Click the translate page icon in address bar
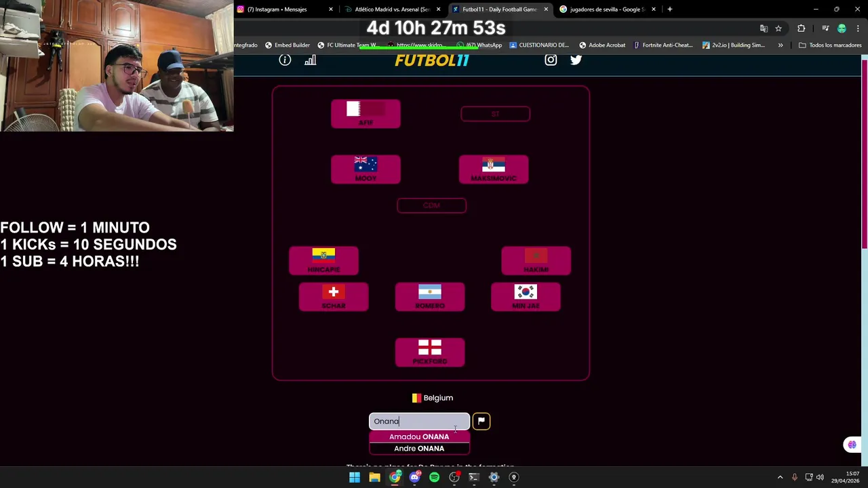 pyautogui.click(x=764, y=28)
